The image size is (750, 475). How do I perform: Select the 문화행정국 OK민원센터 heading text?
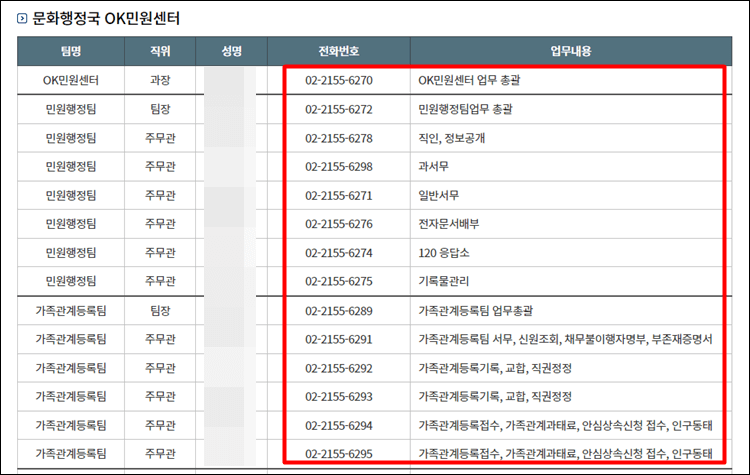click(x=106, y=19)
